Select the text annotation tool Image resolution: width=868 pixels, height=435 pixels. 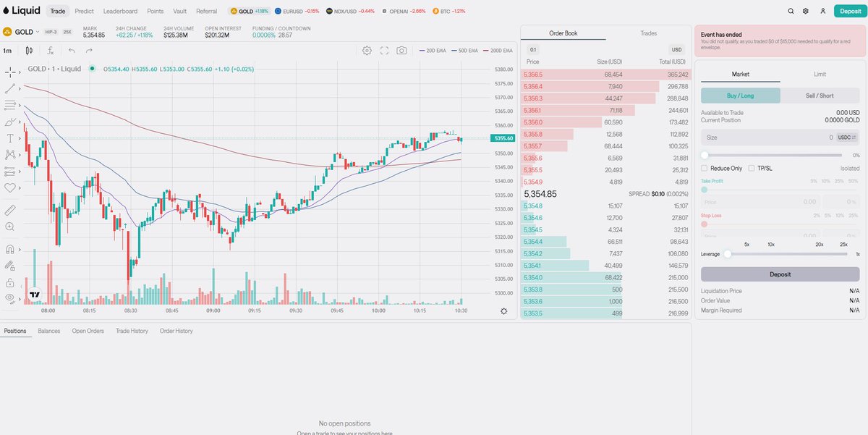10,138
